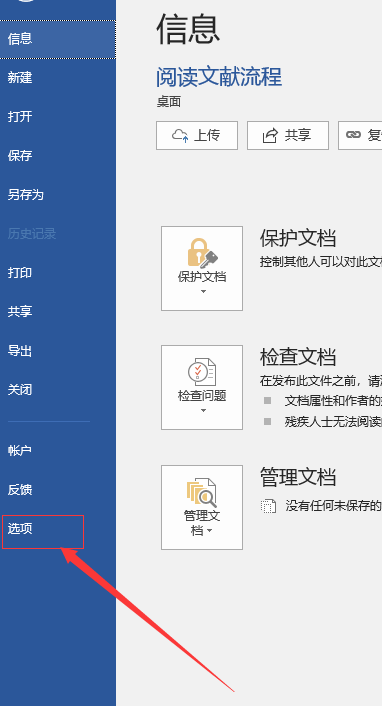The height and width of the screenshot is (706, 382).
Task: Click the document icon beside 没有任何未保存的
Action: click(x=268, y=506)
